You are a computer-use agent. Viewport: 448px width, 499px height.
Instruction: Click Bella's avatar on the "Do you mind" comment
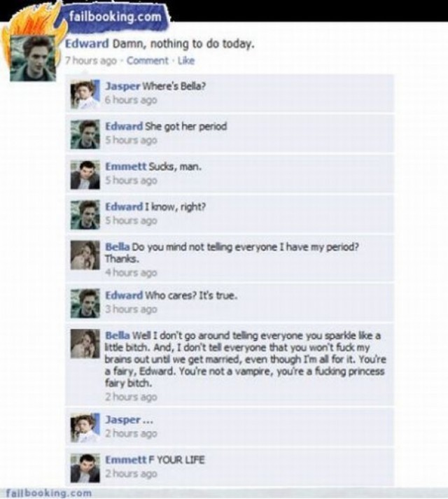pos(85,255)
